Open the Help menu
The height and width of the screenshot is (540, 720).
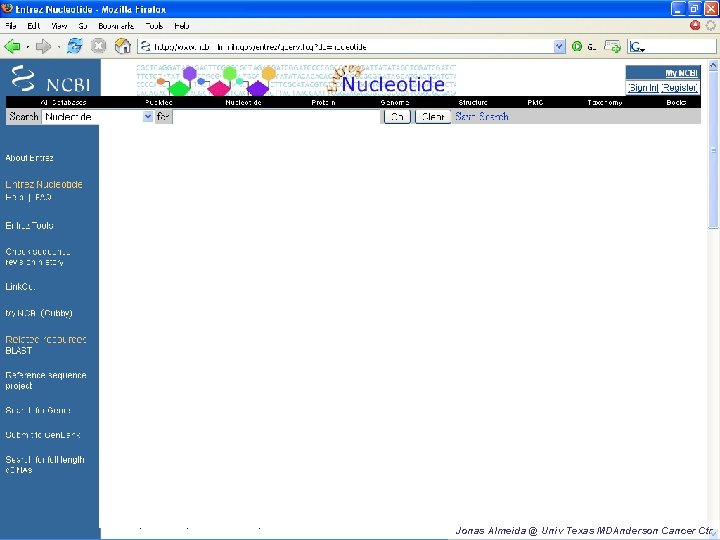pos(182,26)
